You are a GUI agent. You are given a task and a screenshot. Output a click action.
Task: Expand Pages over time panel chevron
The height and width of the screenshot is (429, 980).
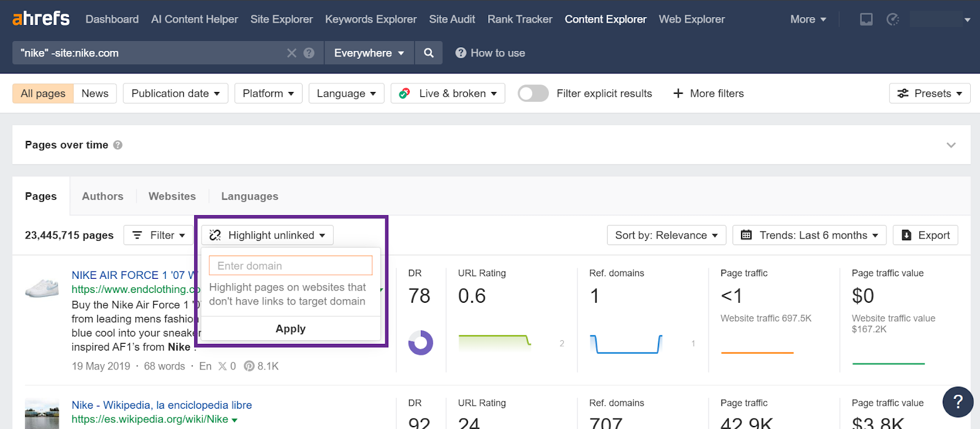(x=951, y=145)
